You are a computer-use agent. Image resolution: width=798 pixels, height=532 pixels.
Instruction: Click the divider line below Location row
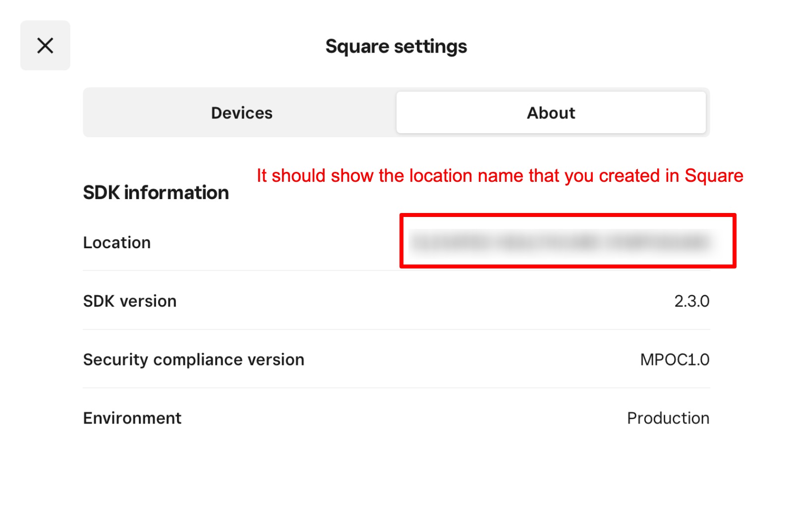click(x=238, y=270)
